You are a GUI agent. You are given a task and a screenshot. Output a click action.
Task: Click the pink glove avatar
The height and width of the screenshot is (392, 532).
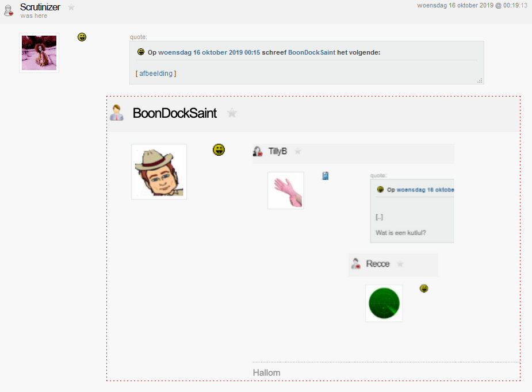[286, 191]
